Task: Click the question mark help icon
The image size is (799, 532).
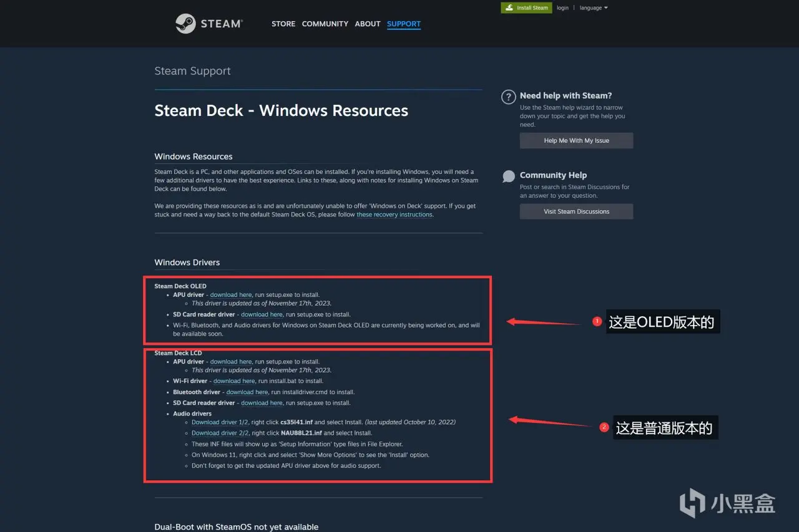Action: click(509, 97)
